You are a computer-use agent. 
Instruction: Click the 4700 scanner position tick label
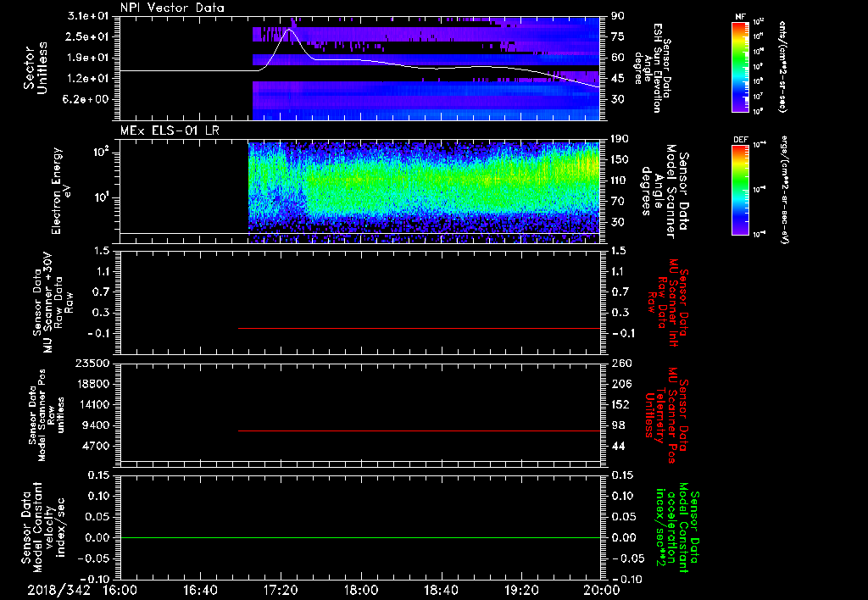pyautogui.click(x=95, y=446)
